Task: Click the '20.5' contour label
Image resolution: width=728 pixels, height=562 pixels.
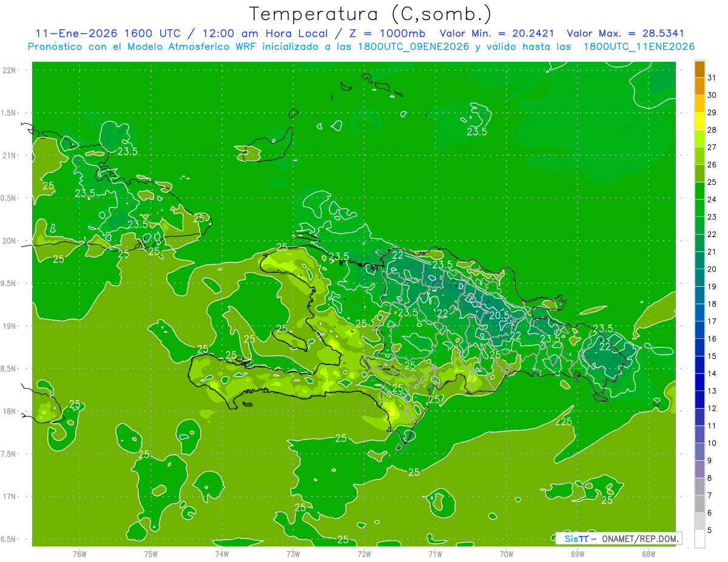Action: 498,315
